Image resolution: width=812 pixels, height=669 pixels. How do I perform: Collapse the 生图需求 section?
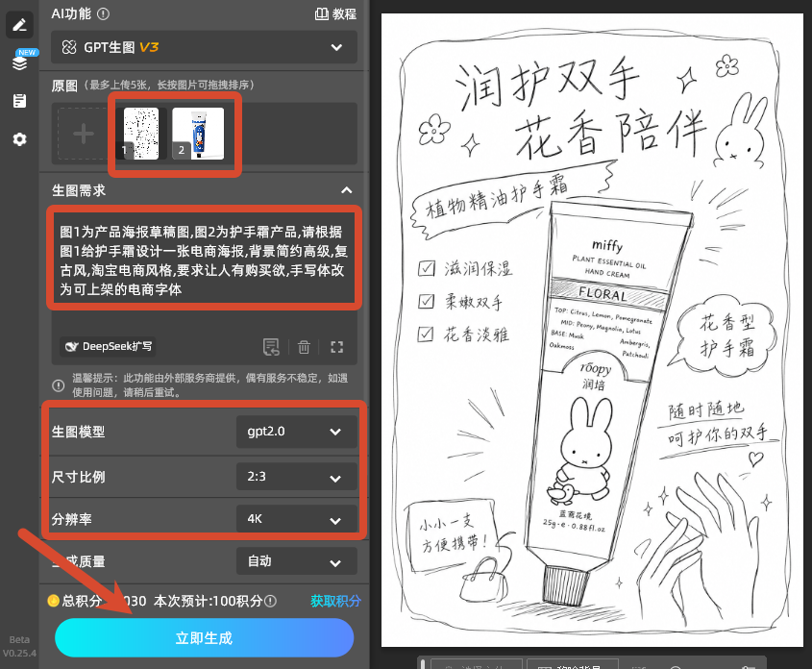click(x=347, y=190)
